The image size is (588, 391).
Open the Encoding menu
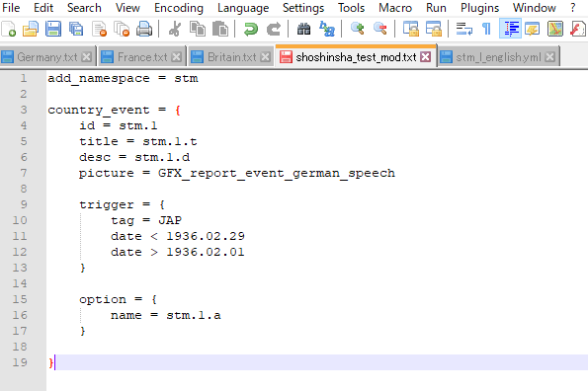[179, 8]
